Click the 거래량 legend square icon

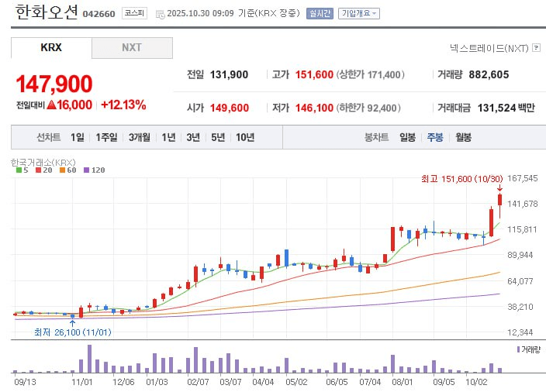coord(518,349)
